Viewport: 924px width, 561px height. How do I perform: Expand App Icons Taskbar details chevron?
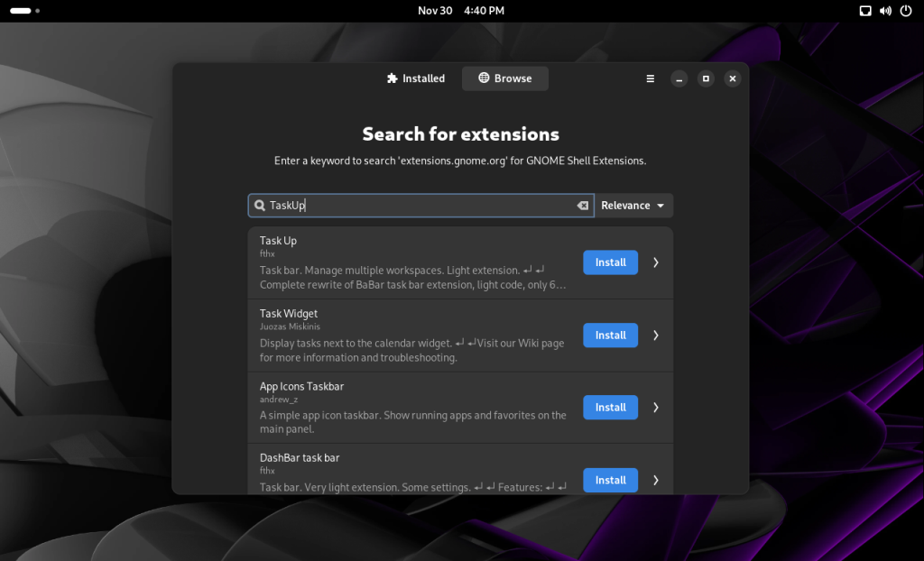[x=656, y=408]
